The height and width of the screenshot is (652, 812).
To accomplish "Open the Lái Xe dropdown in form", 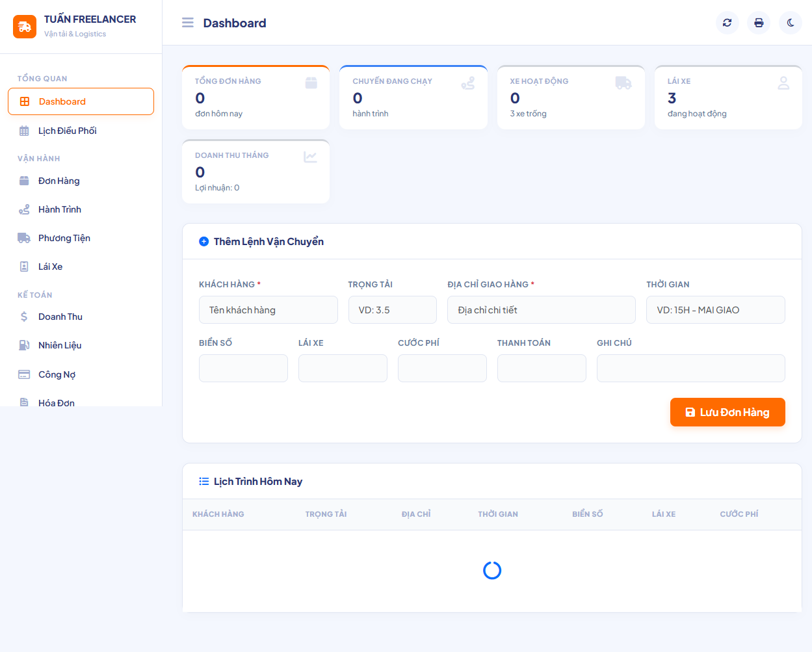I will point(343,368).
